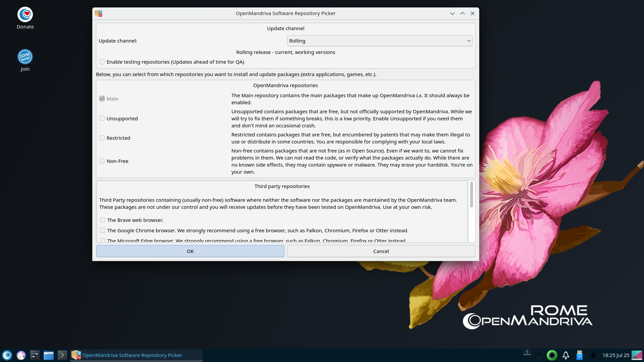Launch the terminal icon in the panel
This screenshot has width=644, height=362.
tap(62, 355)
